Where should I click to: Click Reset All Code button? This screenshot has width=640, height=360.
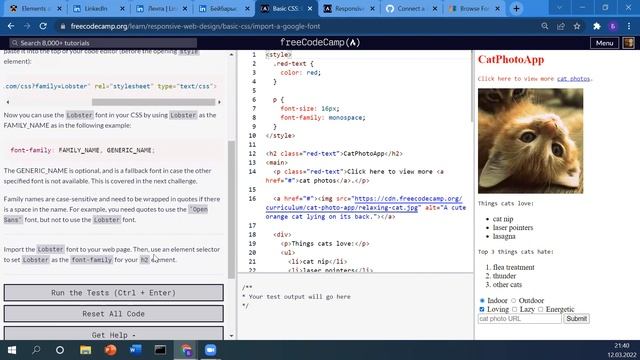point(113,313)
